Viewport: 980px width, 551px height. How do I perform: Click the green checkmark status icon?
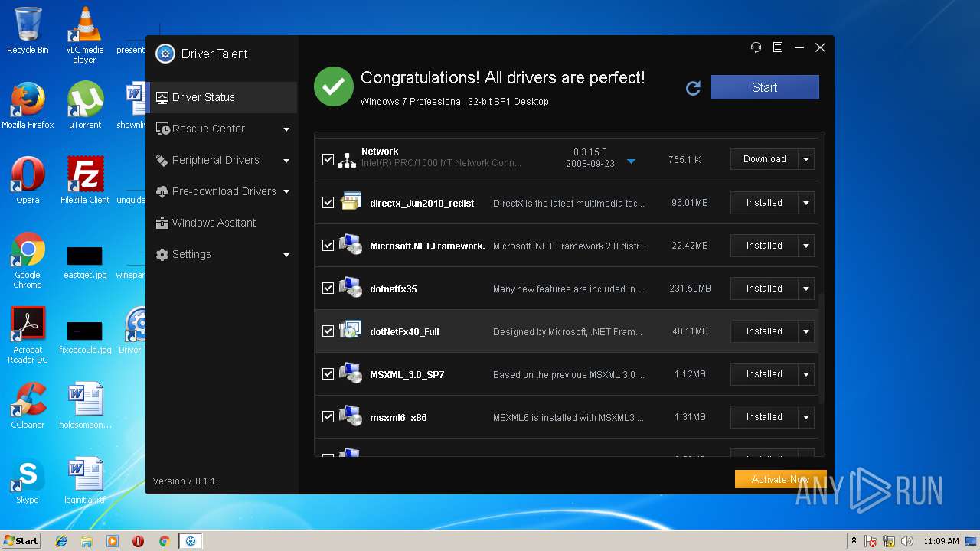(x=334, y=86)
